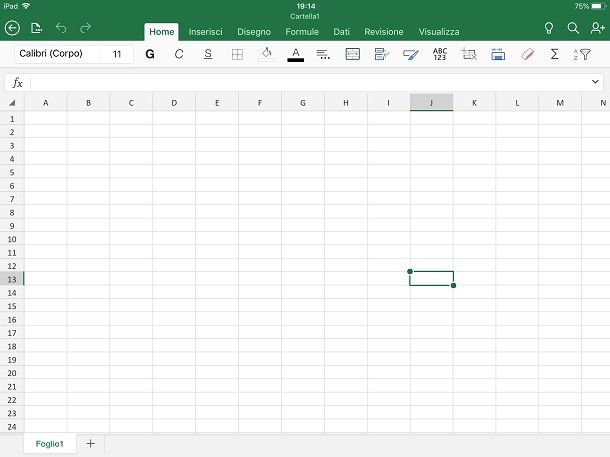Open the Calibri (Corpo) font selector

57,54
